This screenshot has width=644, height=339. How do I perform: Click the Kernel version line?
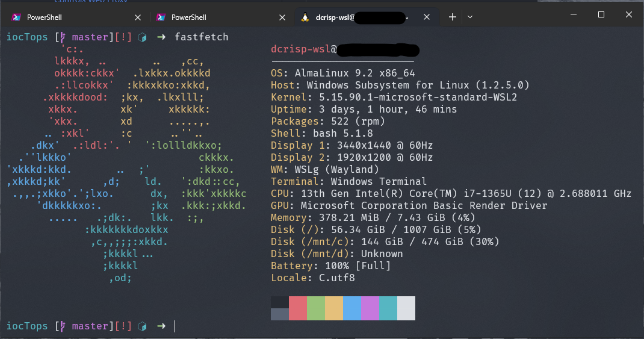click(394, 98)
